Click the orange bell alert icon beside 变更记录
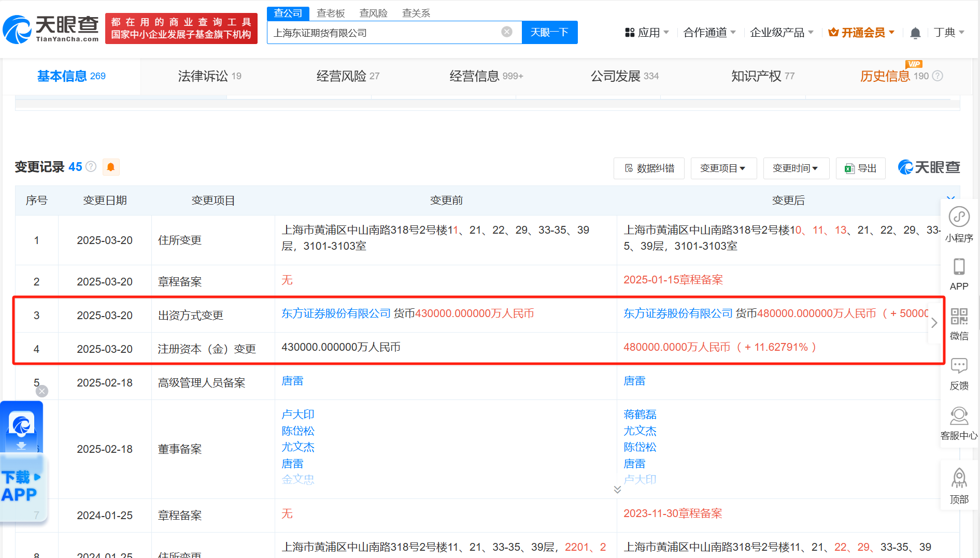The width and height of the screenshot is (980, 558). tap(110, 167)
